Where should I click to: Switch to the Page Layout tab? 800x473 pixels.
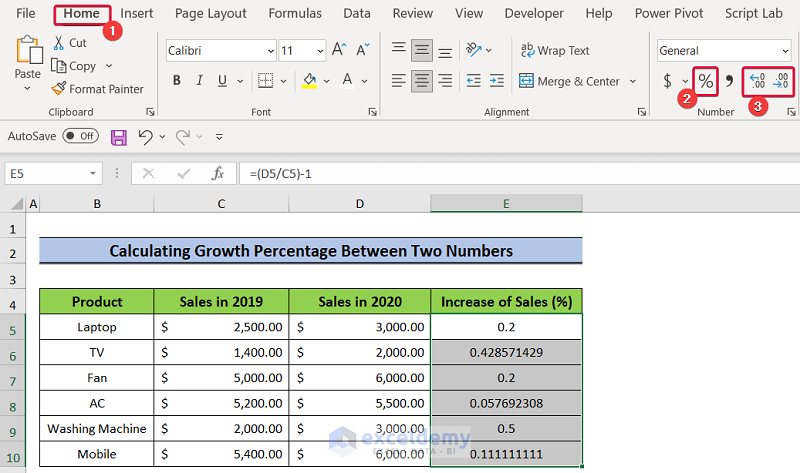(210, 13)
